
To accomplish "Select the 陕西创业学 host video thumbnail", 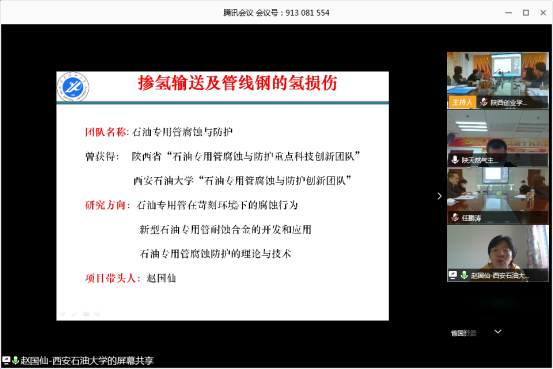I will (x=498, y=80).
